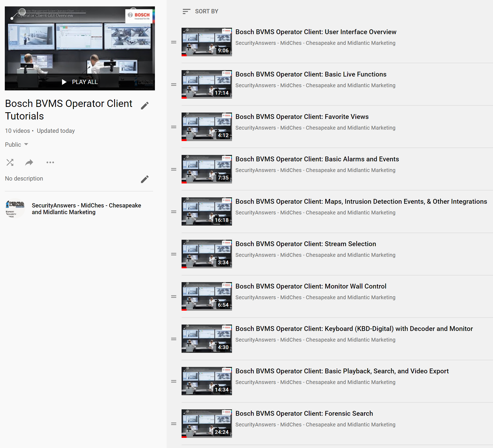This screenshot has width=493, height=448.
Task: Select the Favorite Views video title
Action: (x=302, y=117)
